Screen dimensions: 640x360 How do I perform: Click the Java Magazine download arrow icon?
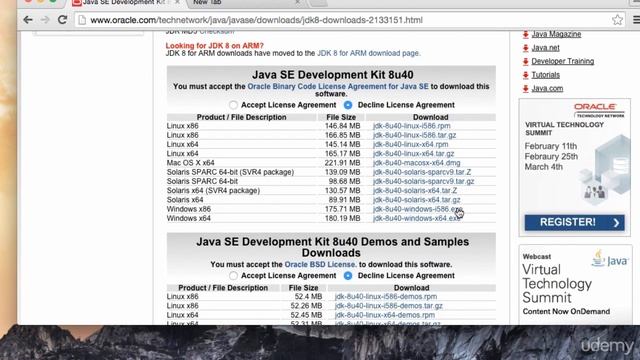click(x=525, y=34)
